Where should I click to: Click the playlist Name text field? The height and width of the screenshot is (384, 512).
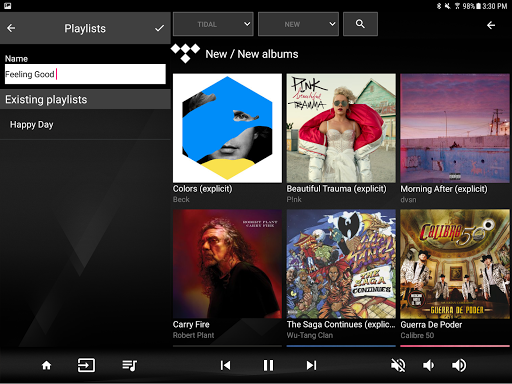click(x=85, y=74)
